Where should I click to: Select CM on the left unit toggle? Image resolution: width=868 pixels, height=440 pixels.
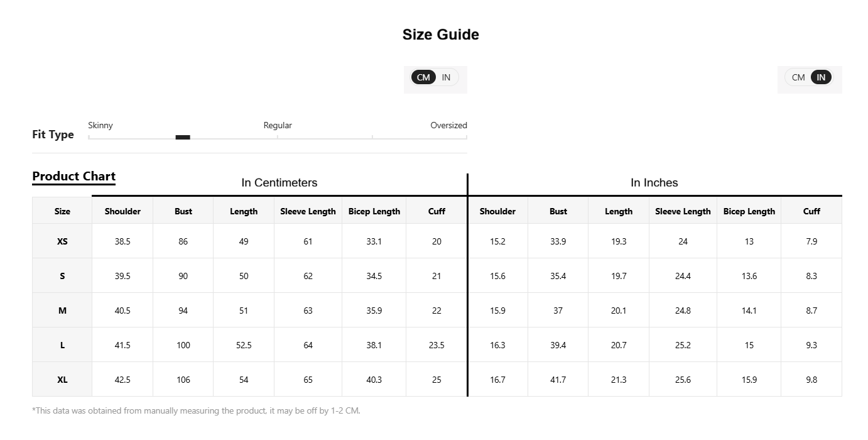point(424,77)
